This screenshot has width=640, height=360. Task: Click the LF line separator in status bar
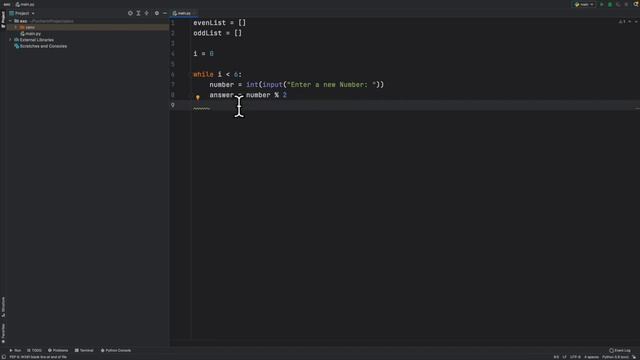click(564, 357)
